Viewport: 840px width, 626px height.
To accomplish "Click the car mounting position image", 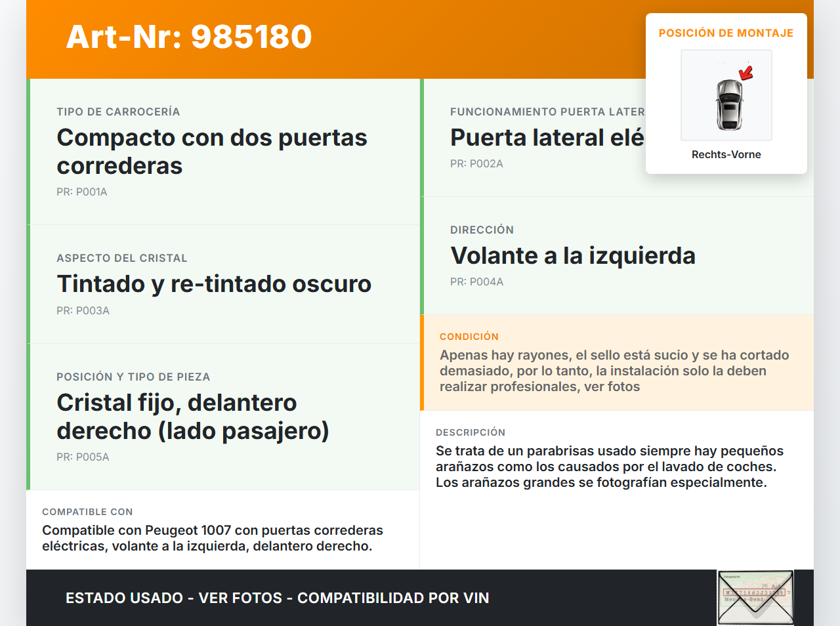I will coord(726,95).
